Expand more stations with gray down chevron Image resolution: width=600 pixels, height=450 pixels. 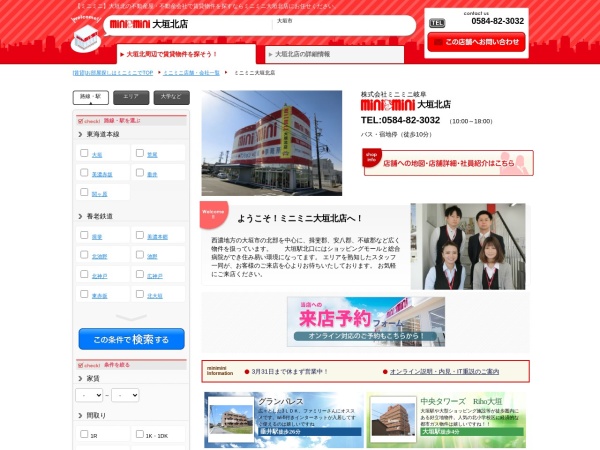[131, 318]
